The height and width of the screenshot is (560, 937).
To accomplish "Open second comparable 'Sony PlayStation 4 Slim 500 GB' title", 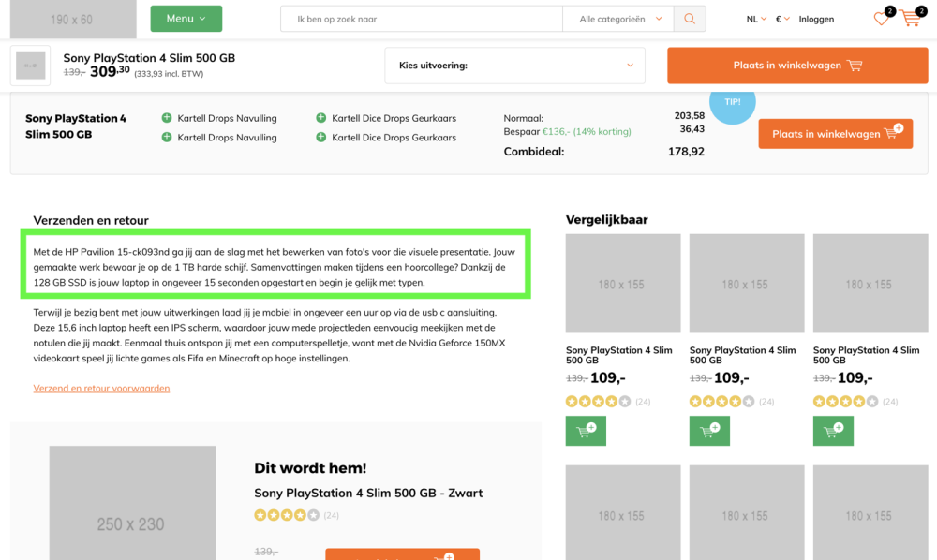I will point(743,355).
